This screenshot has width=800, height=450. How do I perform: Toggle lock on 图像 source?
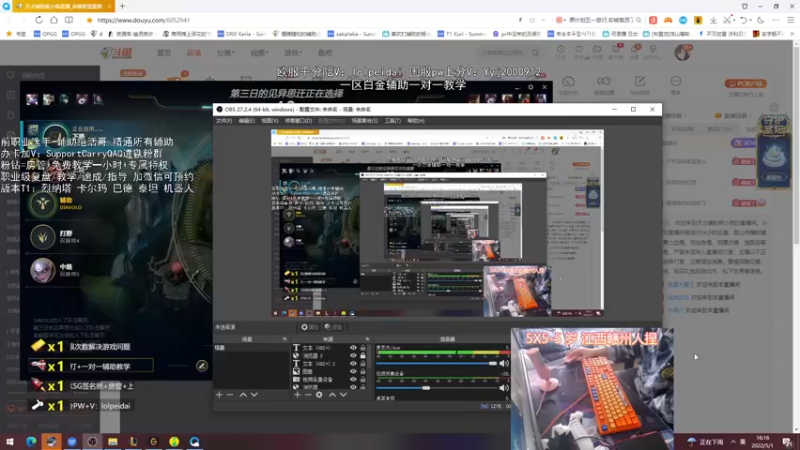point(363,371)
